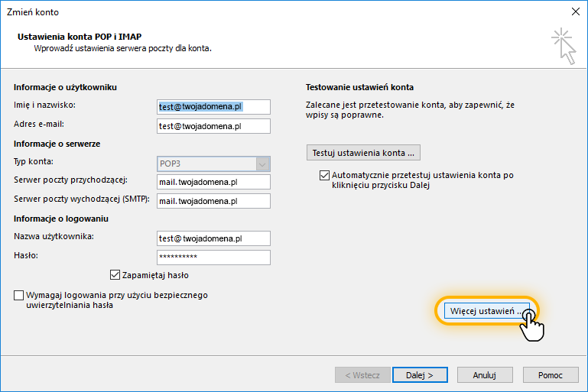
Task: Click the cursor wizard icon in header
Action: [x=564, y=46]
